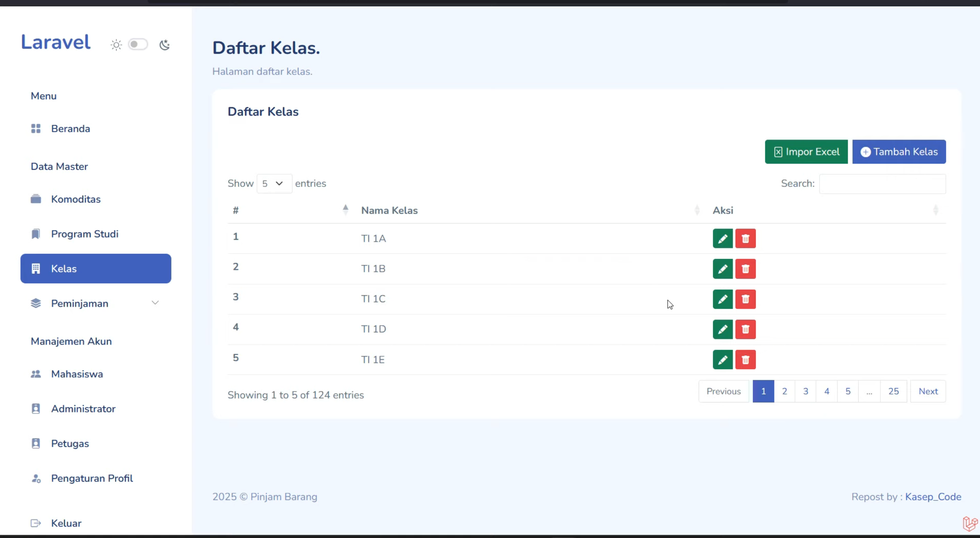This screenshot has width=980, height=538.
Task: Remove class TI 1C using trash button
Action: (x=745, y=299)
